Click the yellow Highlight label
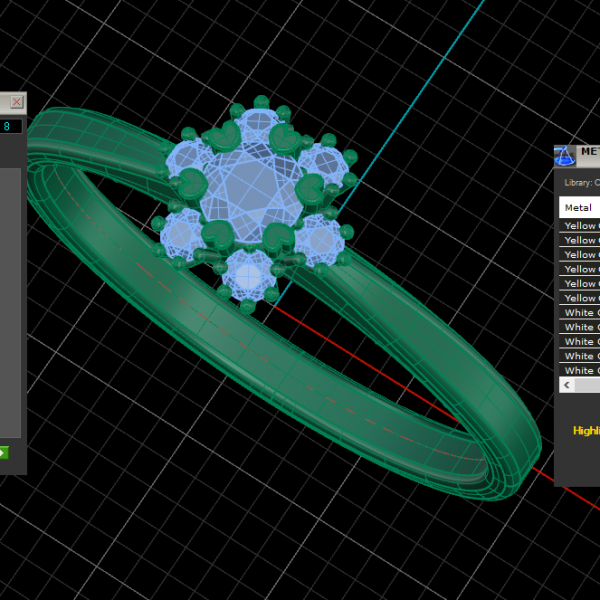The width and height of the screenshot is (600, 600). (586, 431)
